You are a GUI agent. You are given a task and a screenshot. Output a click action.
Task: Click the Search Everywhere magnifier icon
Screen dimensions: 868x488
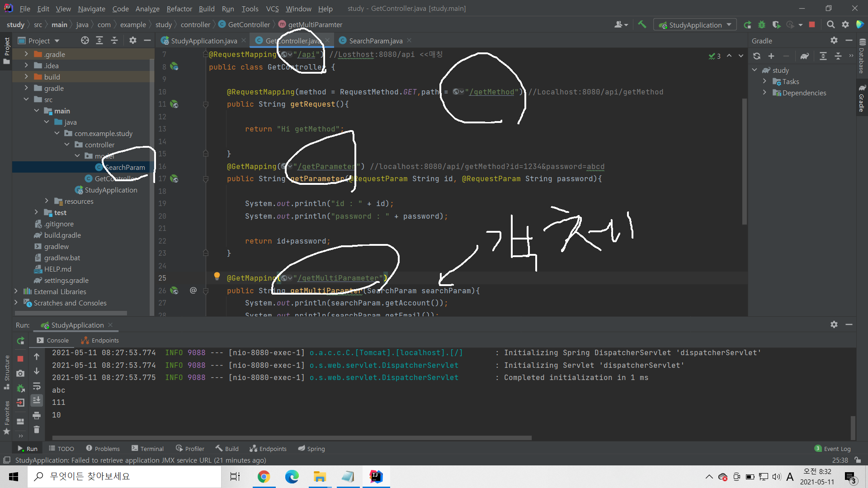click(x=830, y=25)
